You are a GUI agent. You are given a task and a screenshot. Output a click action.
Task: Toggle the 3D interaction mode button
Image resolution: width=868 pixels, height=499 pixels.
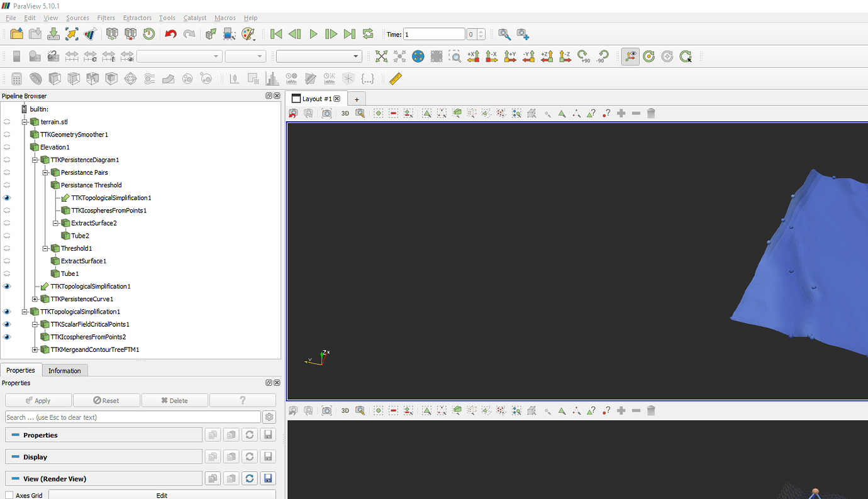tap(345, 113)
